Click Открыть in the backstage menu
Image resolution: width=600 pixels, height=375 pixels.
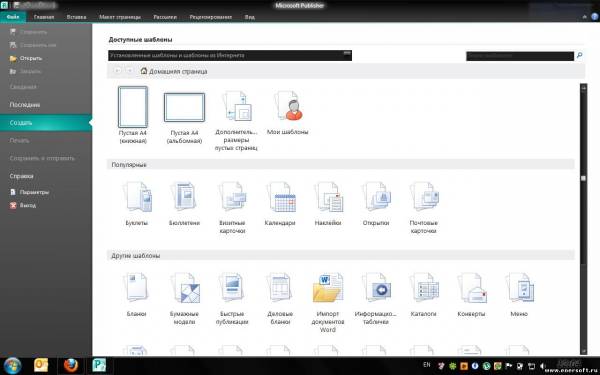26,58
